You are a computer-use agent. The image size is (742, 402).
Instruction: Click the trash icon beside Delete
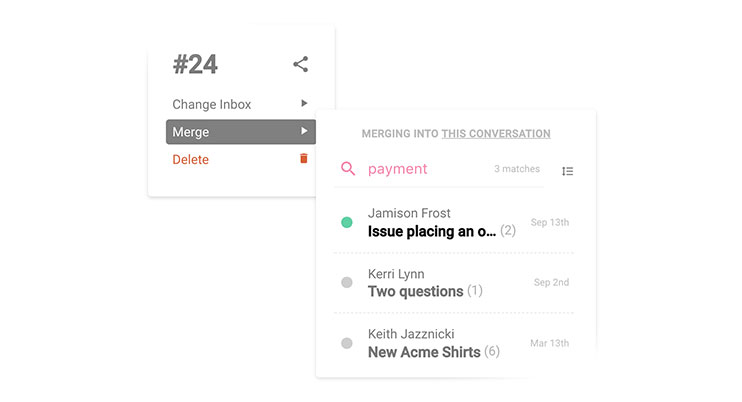tap(304, 158)
